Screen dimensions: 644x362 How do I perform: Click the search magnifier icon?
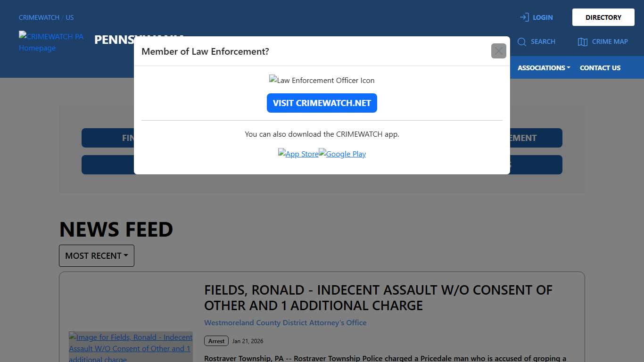point(522,42)
